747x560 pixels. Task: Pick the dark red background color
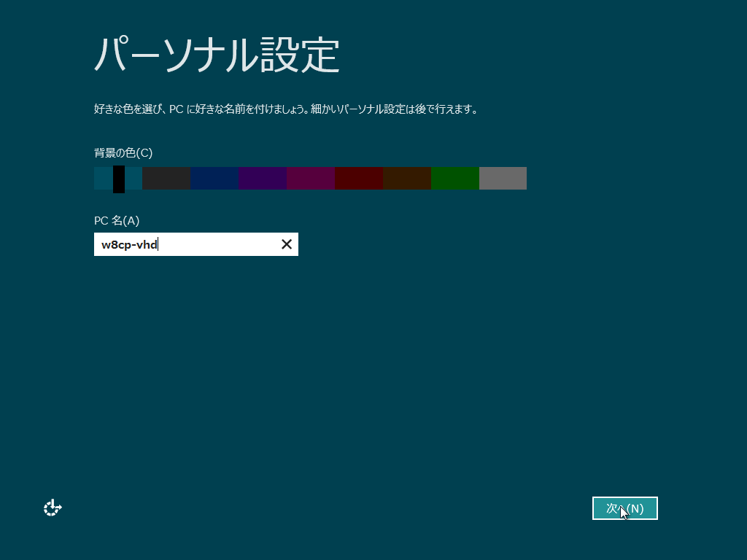359,178
